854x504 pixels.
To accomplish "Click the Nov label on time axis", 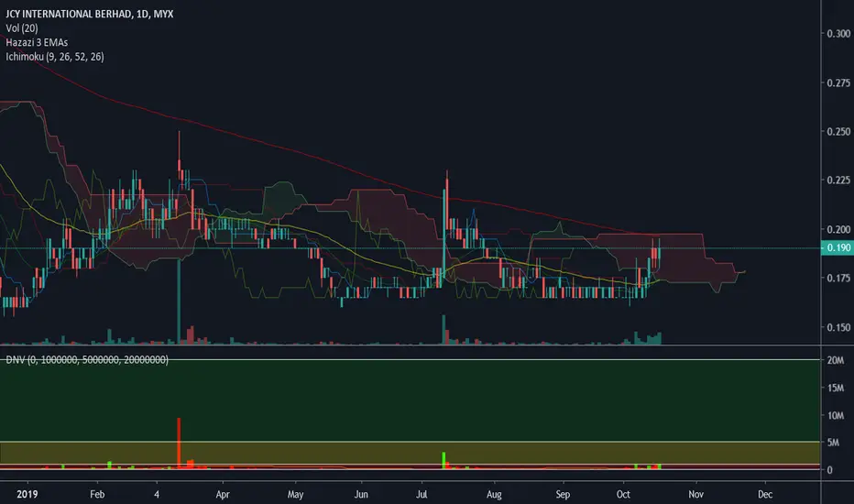I will tap(695, 494).
